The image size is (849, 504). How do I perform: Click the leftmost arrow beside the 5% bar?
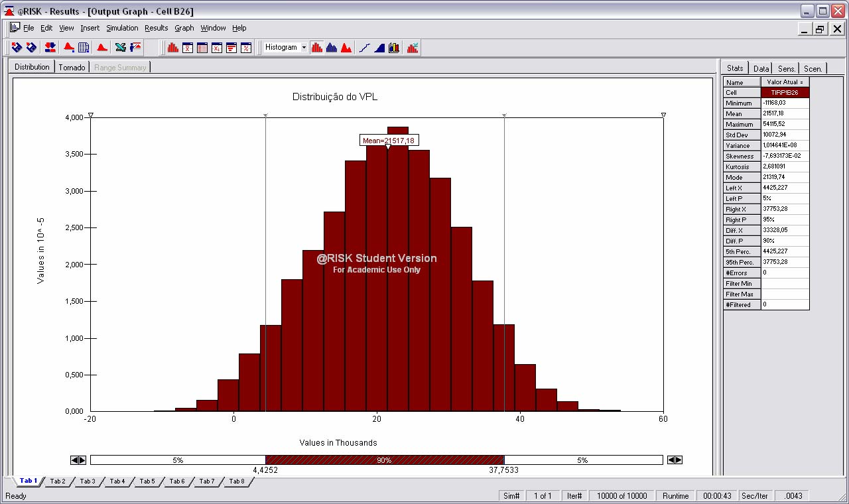coord(74,460)
